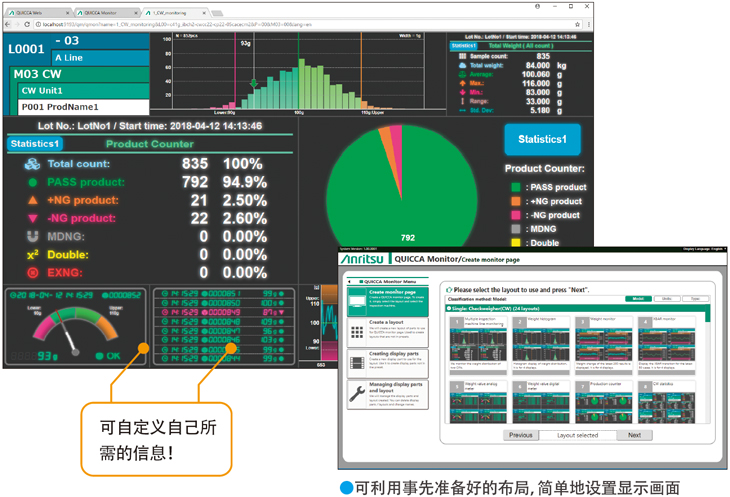Screen dimensions: 730x497
Task: Click the Min down-arrow icon
Action: coord(462,92)
